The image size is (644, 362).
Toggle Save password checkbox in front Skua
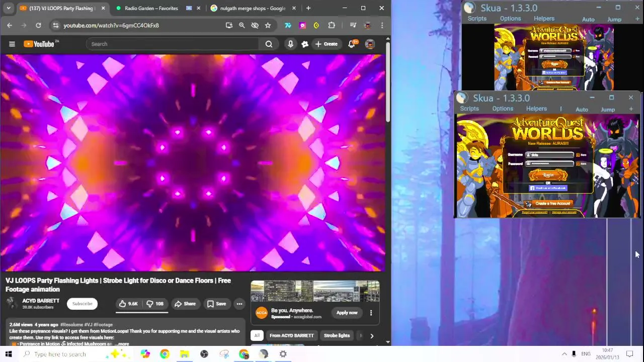tap(578, 163)
